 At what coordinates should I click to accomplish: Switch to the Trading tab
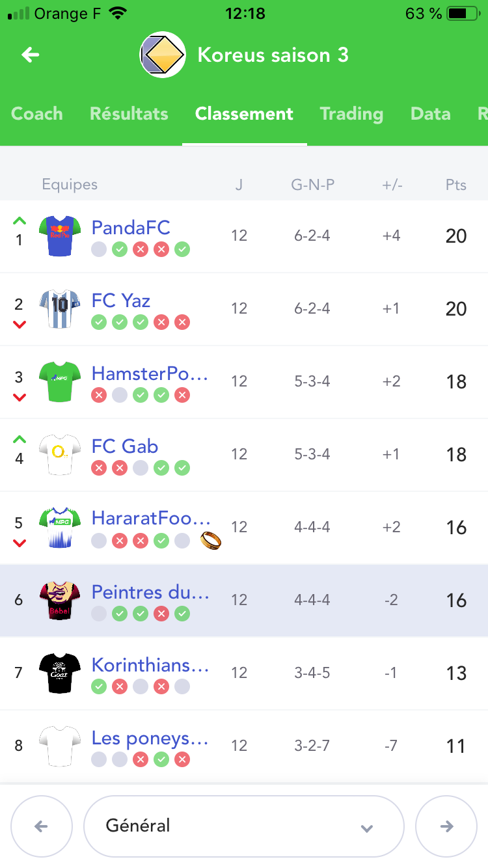coord(351,114)
